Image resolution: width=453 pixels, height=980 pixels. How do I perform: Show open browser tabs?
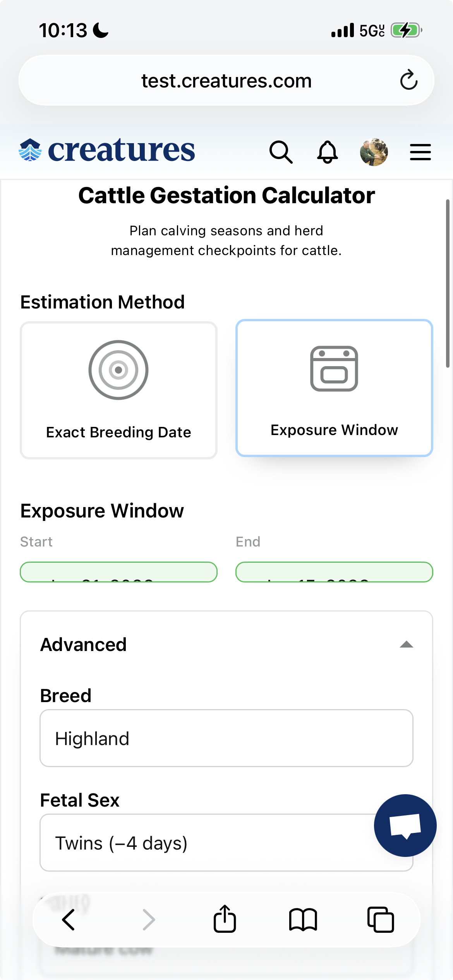[381, 919]
